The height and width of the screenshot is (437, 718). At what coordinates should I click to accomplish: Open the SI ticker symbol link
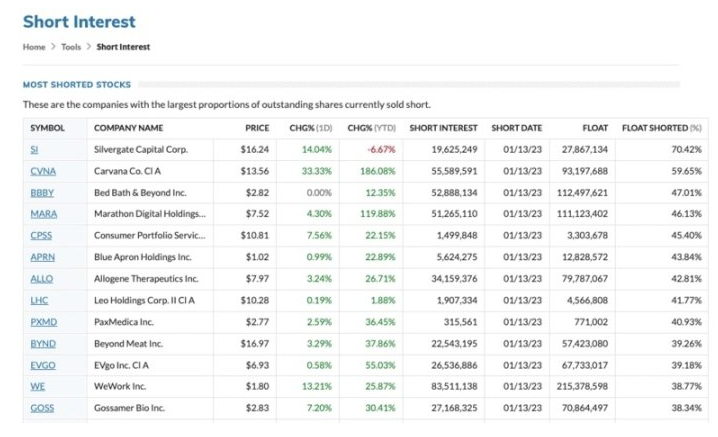pos(34,149)
